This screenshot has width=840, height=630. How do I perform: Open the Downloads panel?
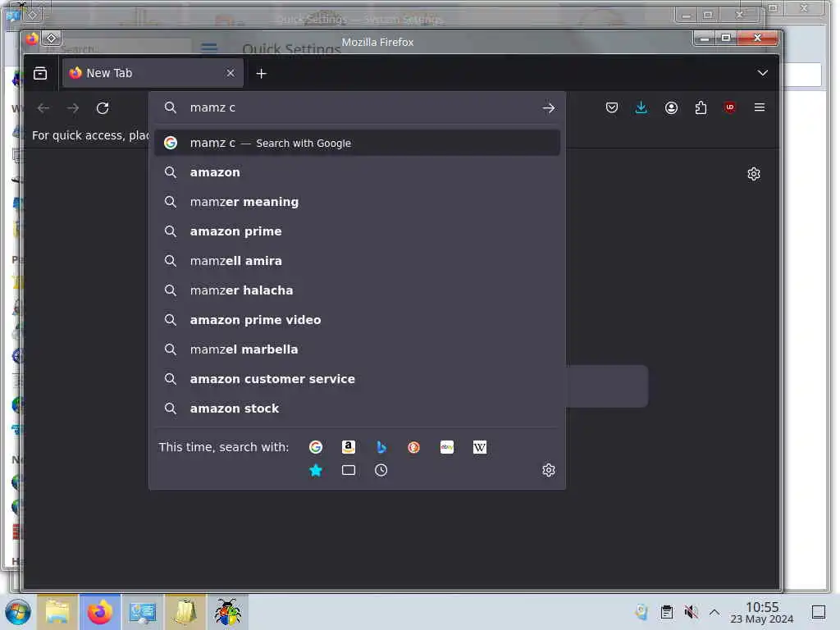[641, 107]
